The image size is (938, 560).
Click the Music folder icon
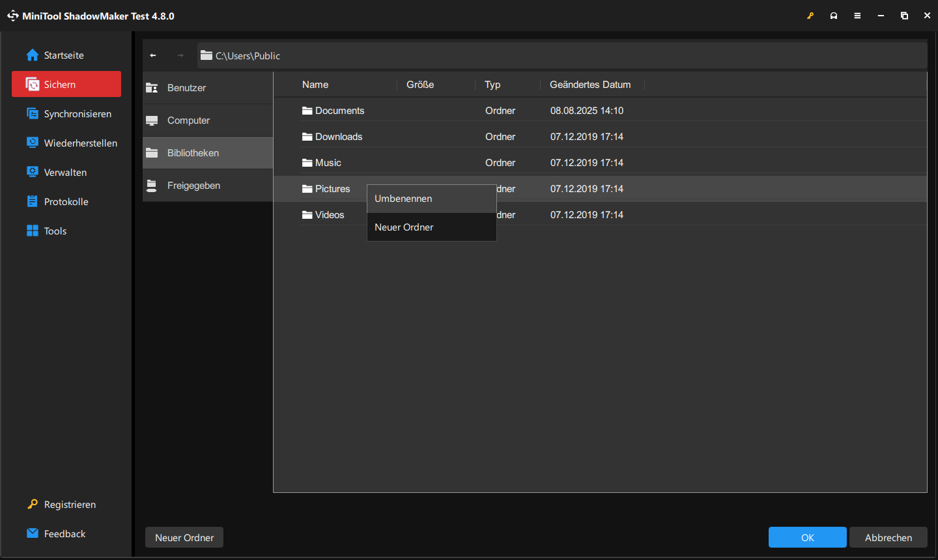click(x=307, y=163)
